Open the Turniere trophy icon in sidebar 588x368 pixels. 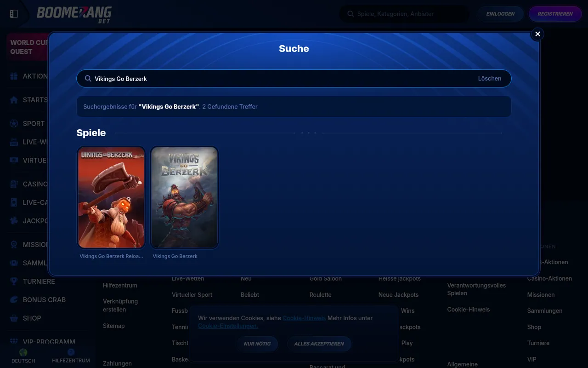point(14,282)
